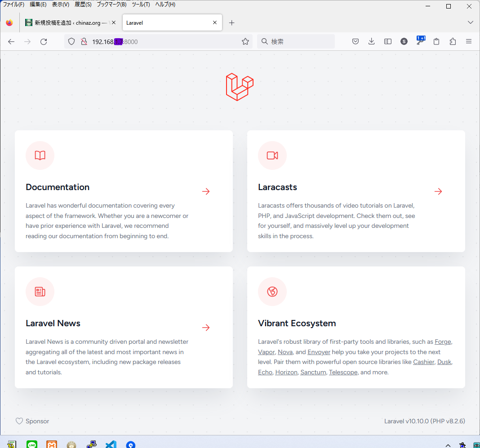
Task: Open a new tab with the plus button
Action: pyautogui.click(x=232, y=22)
